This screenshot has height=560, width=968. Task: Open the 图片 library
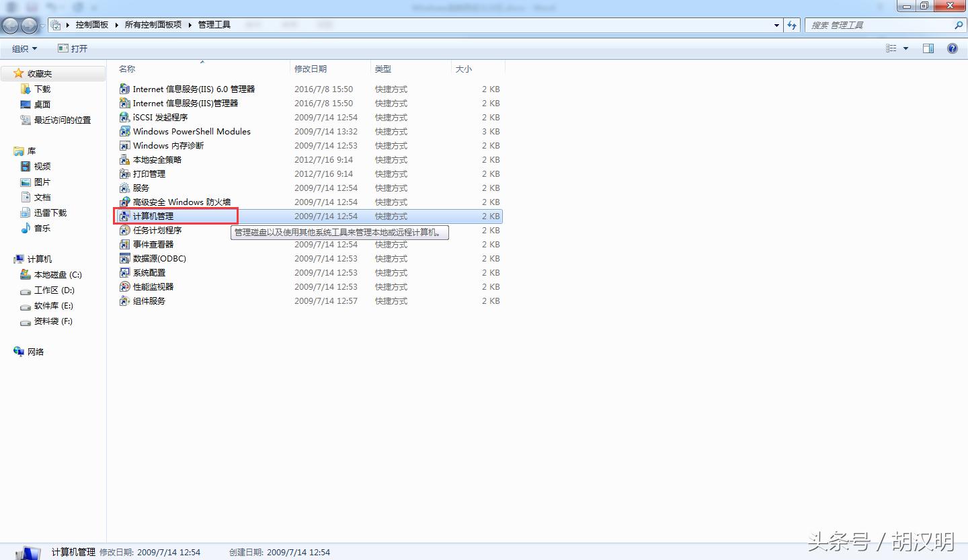[42, 182]
